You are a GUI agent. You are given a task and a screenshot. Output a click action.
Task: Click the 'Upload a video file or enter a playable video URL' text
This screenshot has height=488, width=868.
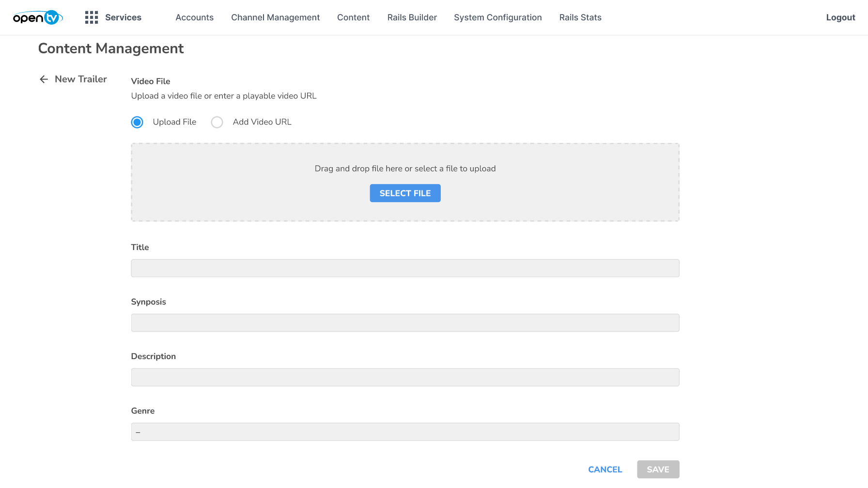(224, 96)
